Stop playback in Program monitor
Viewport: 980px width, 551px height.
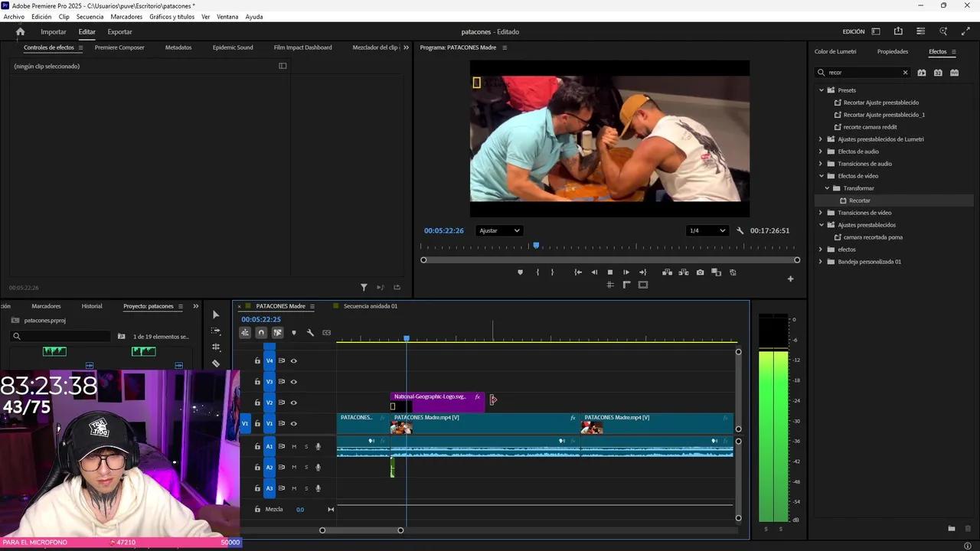[610, 272]
